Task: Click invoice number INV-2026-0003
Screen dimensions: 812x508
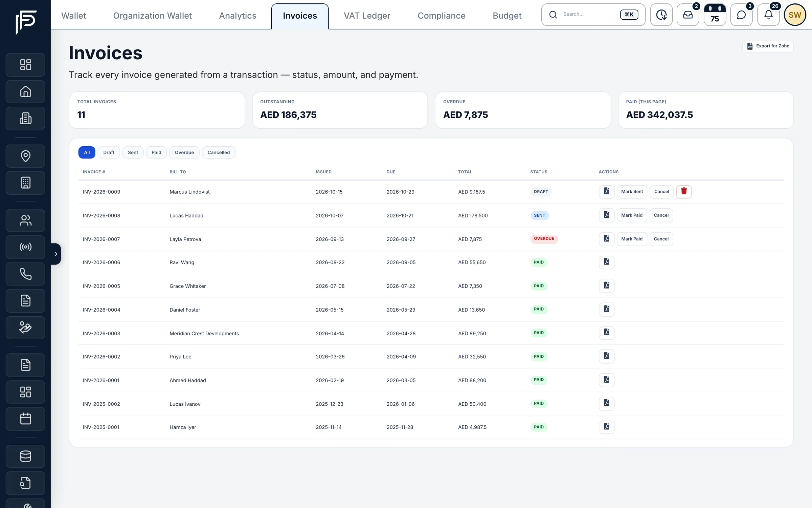Action: (x=101, y=333)
